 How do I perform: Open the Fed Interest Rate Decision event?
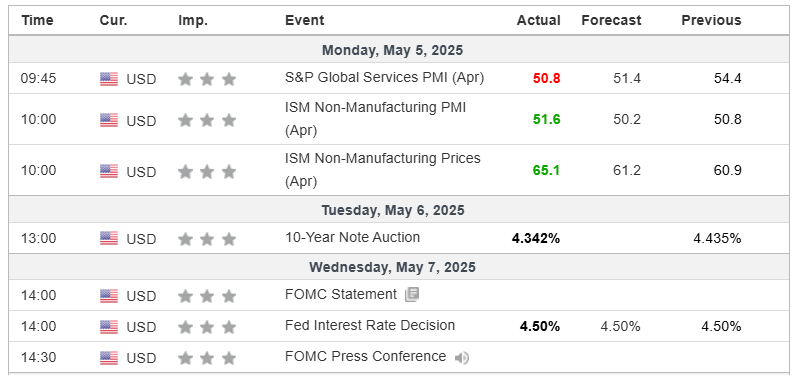370,325
